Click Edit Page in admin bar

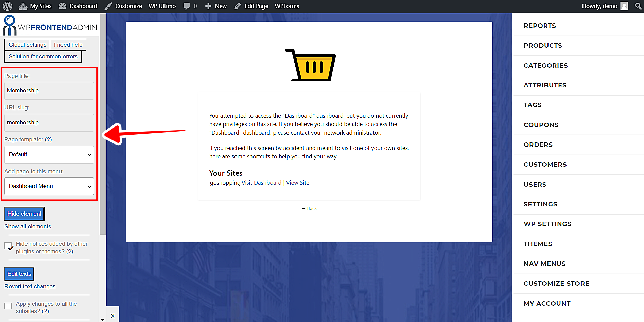[251, 6]
